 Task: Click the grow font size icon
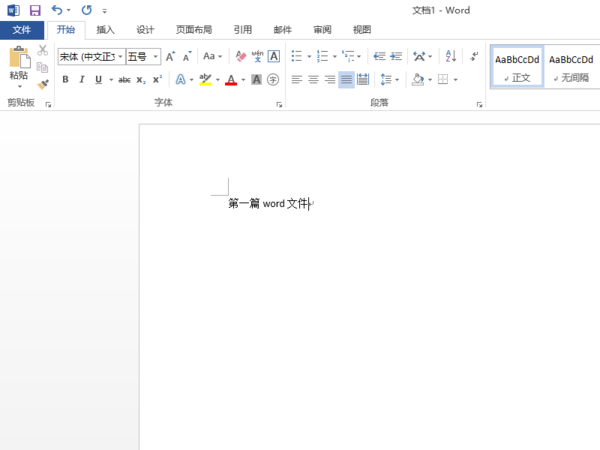click(171, 57)
